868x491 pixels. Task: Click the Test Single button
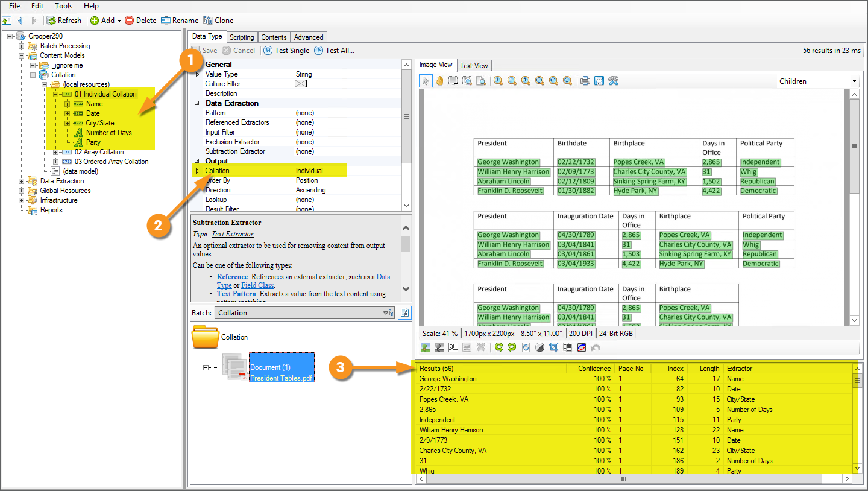click(x=286, y=51)
